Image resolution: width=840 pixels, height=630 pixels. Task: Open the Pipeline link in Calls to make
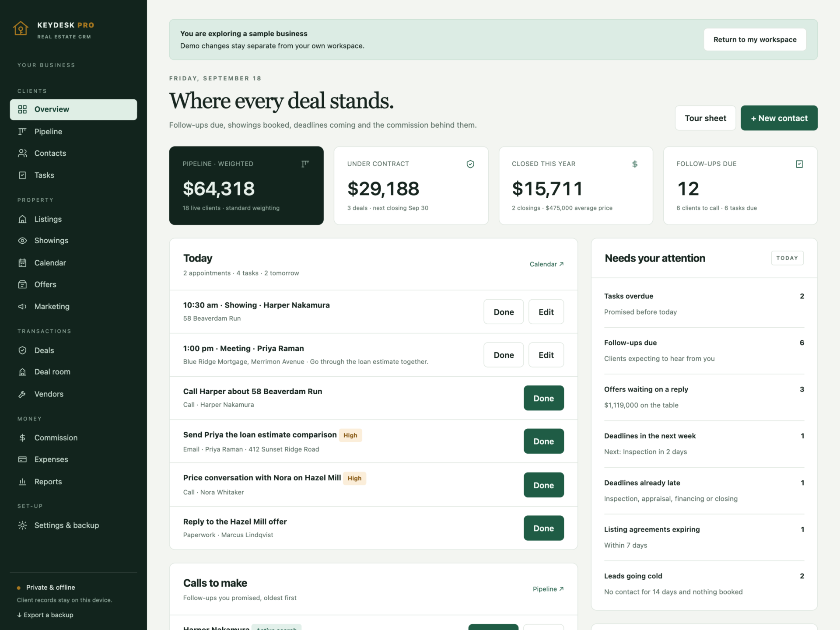(548, 589)
